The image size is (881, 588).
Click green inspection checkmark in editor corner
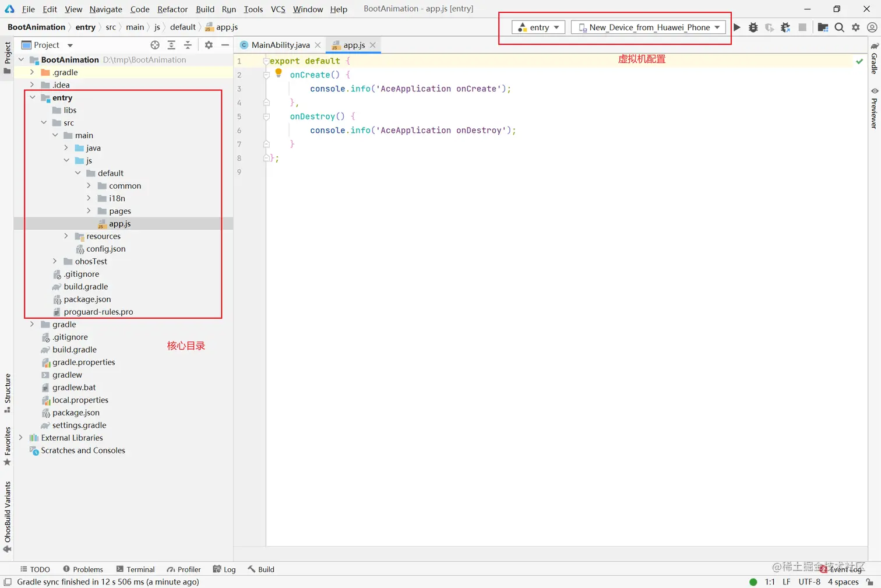tap(859, 61)
